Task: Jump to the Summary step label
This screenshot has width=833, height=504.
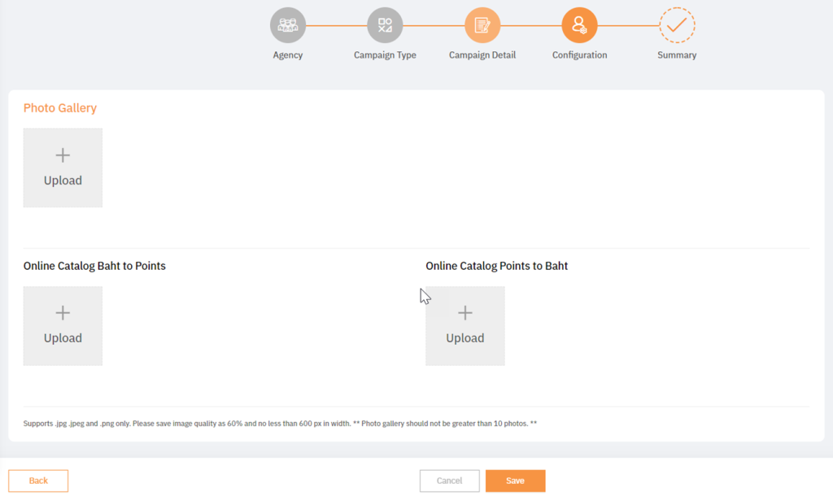Action: click(676, 54)
